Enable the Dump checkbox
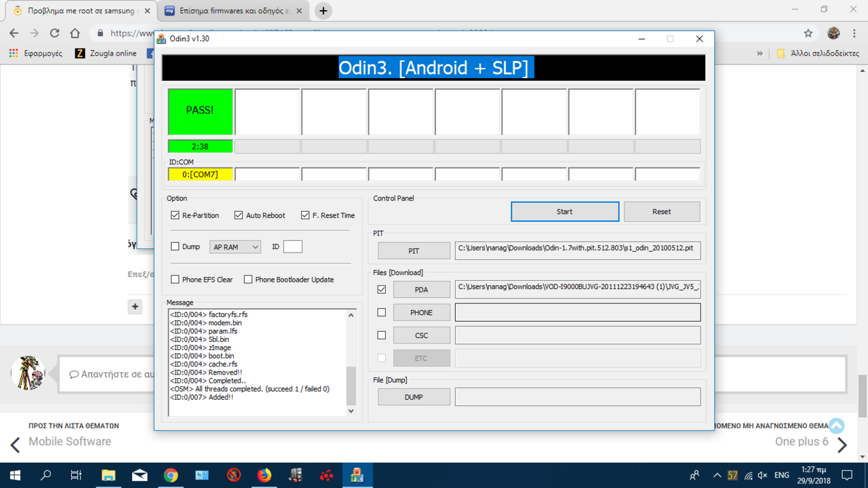 (x=176, y=247)
